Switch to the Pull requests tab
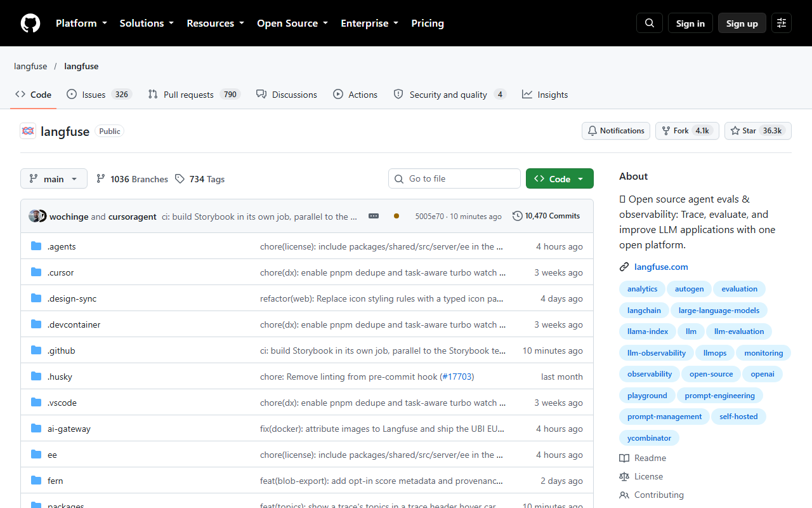 (193, 95)
